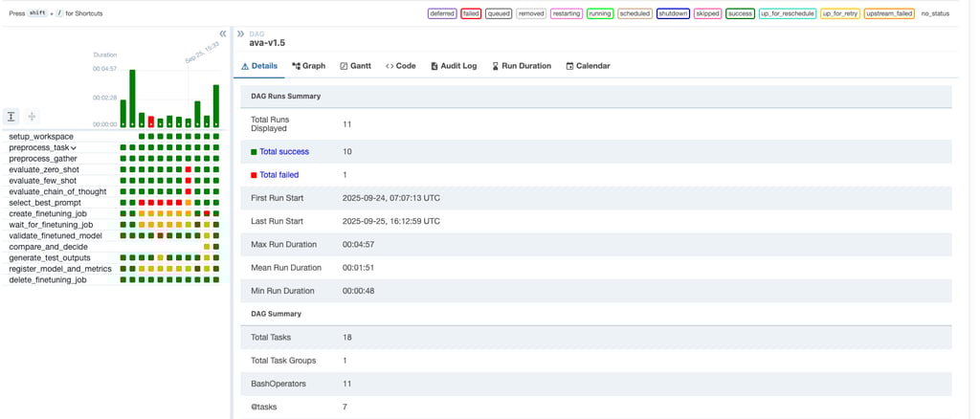
Task: Select the preprocess_gather task row
Action: 43,159
